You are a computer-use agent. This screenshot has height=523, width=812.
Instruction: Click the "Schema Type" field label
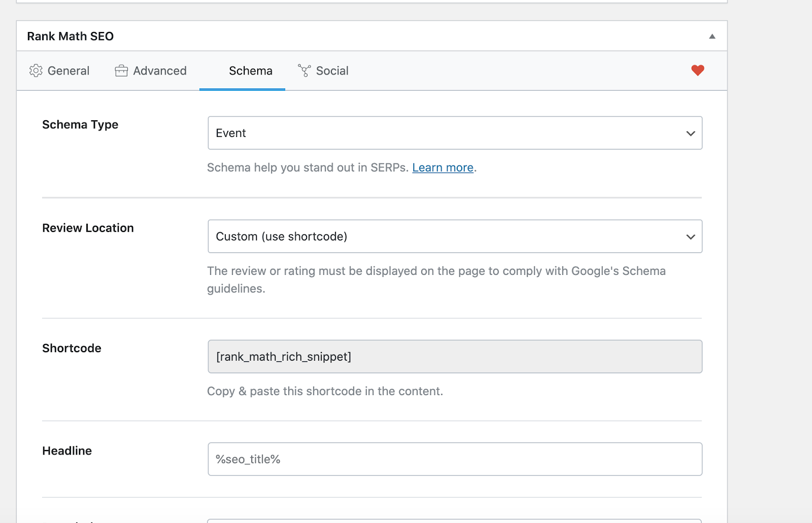click(80, 125)
